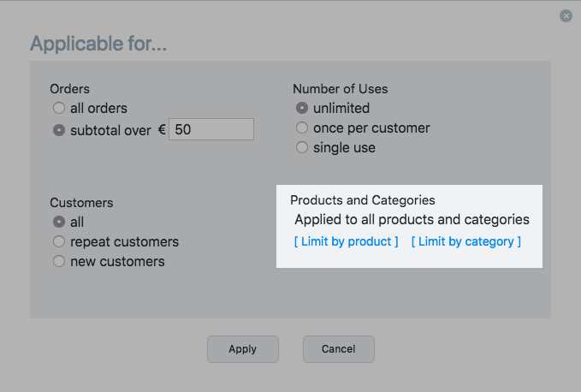Choose the 'subtotal over' order option
Image resolution: width=581 pixels, height=392 pixels.
click(x=58, y=130)
